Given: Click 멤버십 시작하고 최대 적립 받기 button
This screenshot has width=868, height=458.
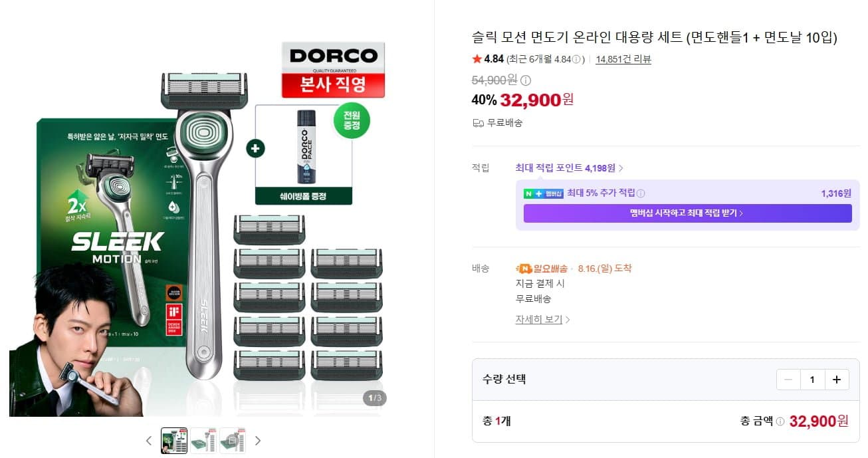Looking at the screenshot, I should (x=687, y=213).
